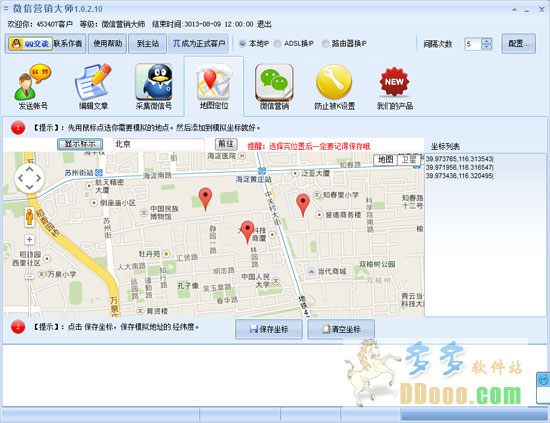Select 路由器换IP radio option
Image resolution: width=550 pixels, height=423 pixels.
click(x=325, y=43)
